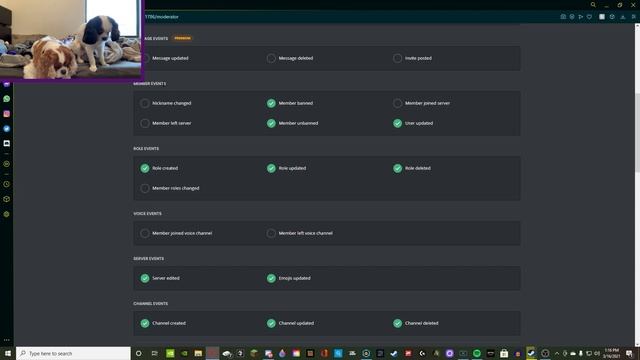Open the easy setup menu icon
This screenshot has width=640, height=360.
click(633, 17)
